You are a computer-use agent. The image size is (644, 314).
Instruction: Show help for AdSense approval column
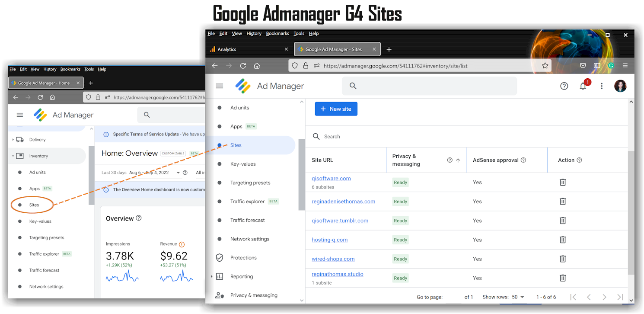pyautogui.click(x=523, y=160)
